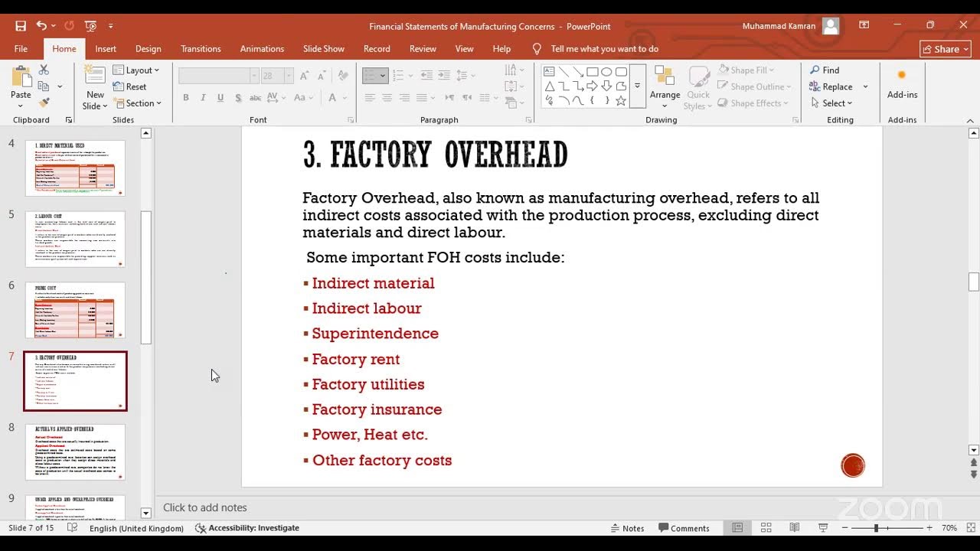Toggle Bold formatting
This screenshot has height=551, width=980.
click(x=185, y=98)
